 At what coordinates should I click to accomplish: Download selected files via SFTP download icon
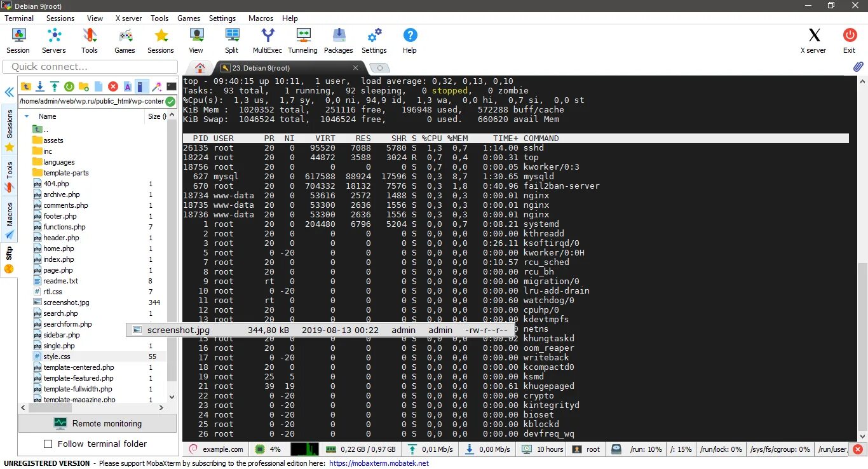40,86
